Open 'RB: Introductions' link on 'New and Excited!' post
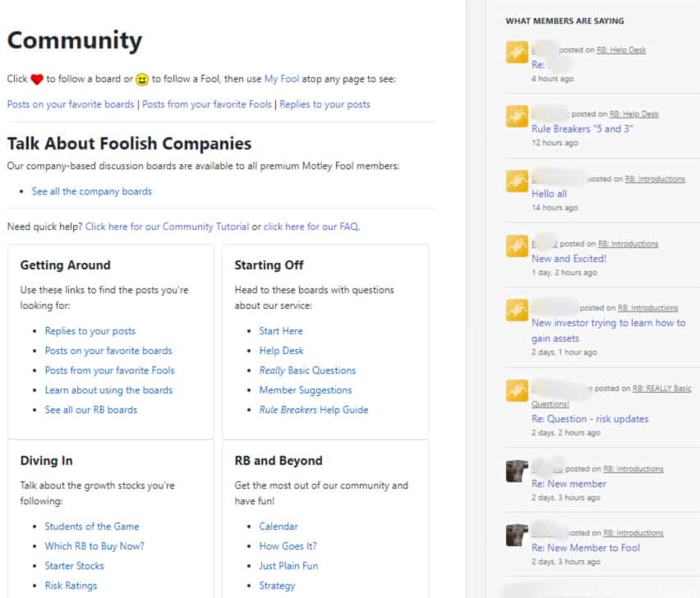The height and width of the screenshot is (598, 700). click(x=629, y=244)
